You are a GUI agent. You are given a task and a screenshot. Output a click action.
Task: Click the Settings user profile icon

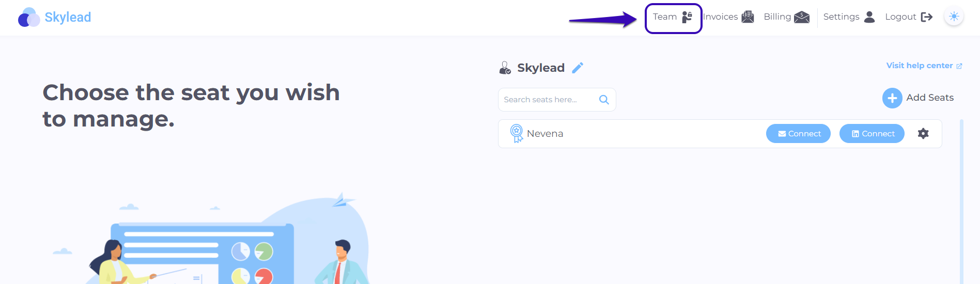(x=869, y=17)
